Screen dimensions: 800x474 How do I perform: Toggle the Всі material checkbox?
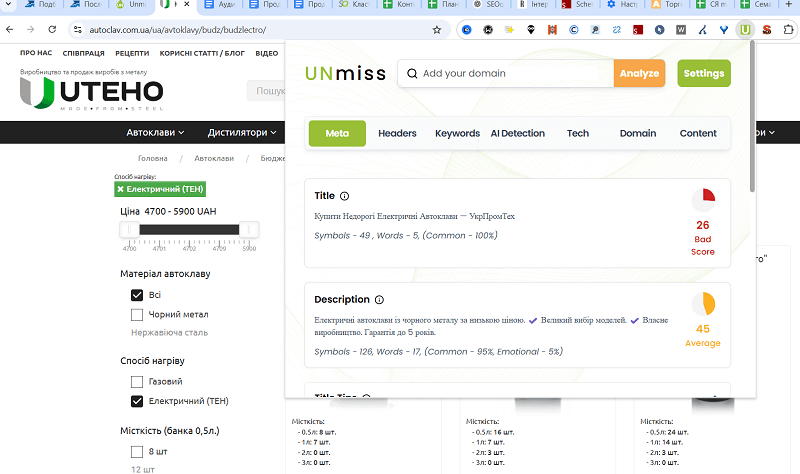(x=137, y=295)
